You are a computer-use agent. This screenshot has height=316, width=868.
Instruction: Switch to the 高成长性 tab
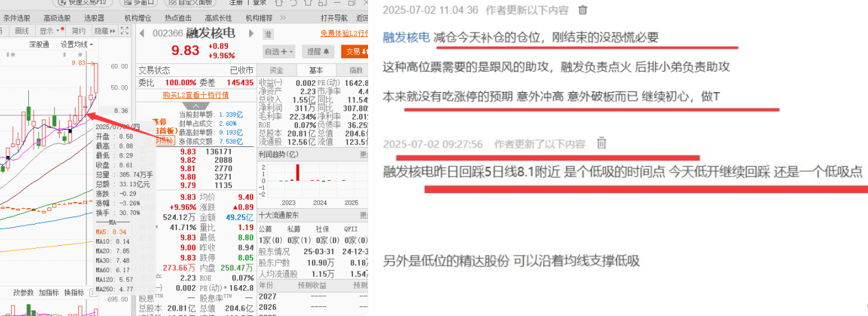pyautogui.click(x=218, y=17)
